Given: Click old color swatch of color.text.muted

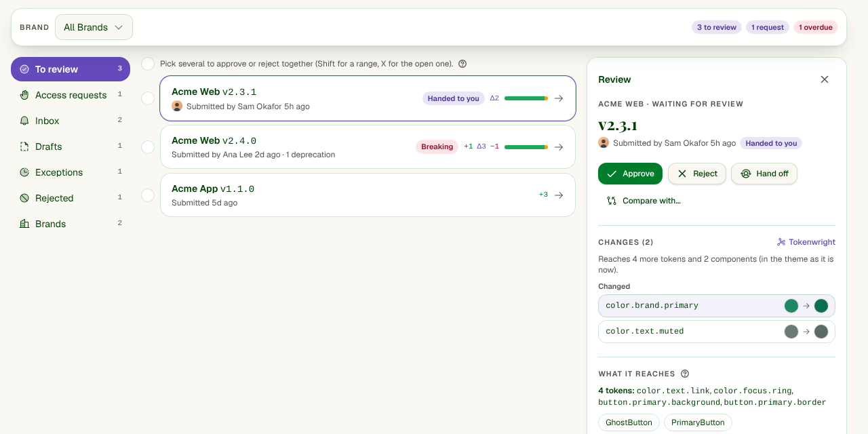Looking at the screenshot, I should (791, 332).
